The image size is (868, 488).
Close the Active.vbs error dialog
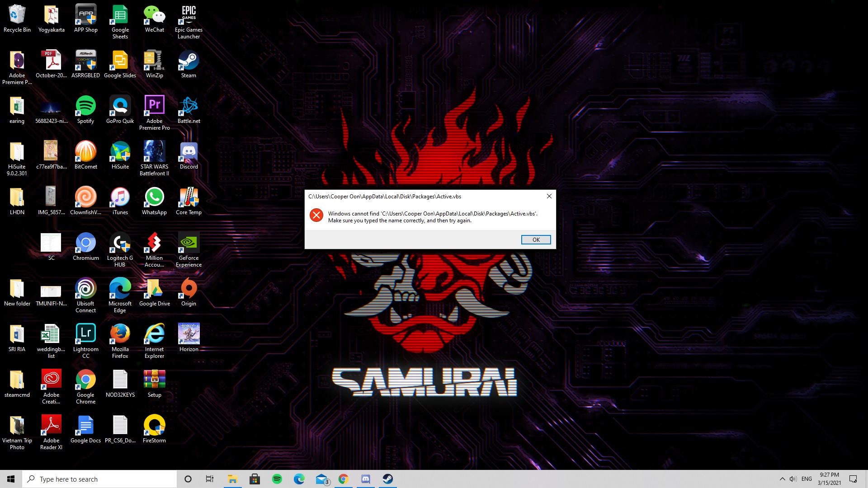click(549, 196)
